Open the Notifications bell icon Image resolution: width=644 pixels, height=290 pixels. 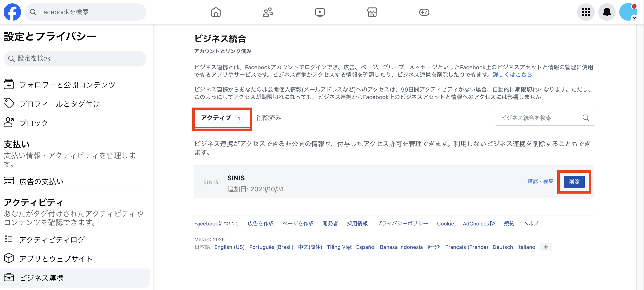[x=607, y=12]
